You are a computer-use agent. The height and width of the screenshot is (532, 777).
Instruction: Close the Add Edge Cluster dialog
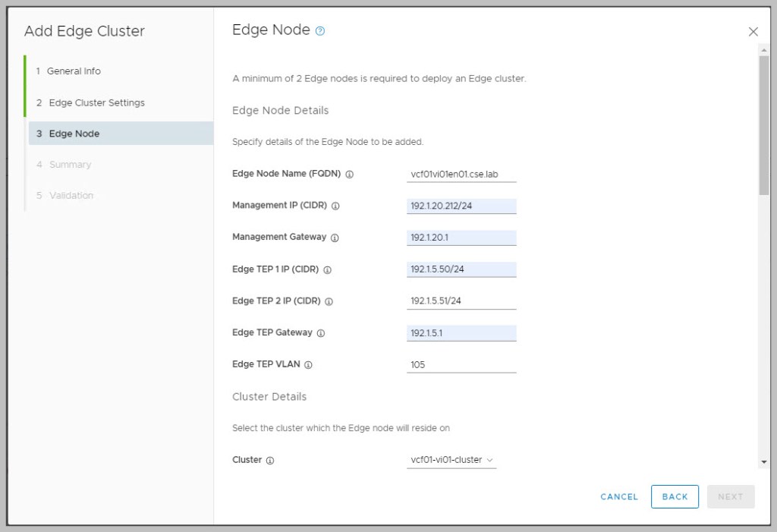click(753, 32)
